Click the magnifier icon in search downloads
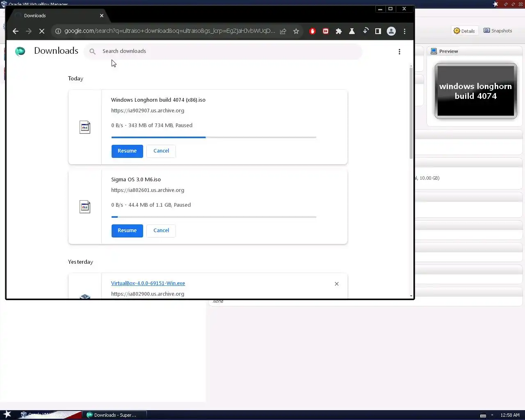This screenshot has width=525, height=420. point(93,51)
